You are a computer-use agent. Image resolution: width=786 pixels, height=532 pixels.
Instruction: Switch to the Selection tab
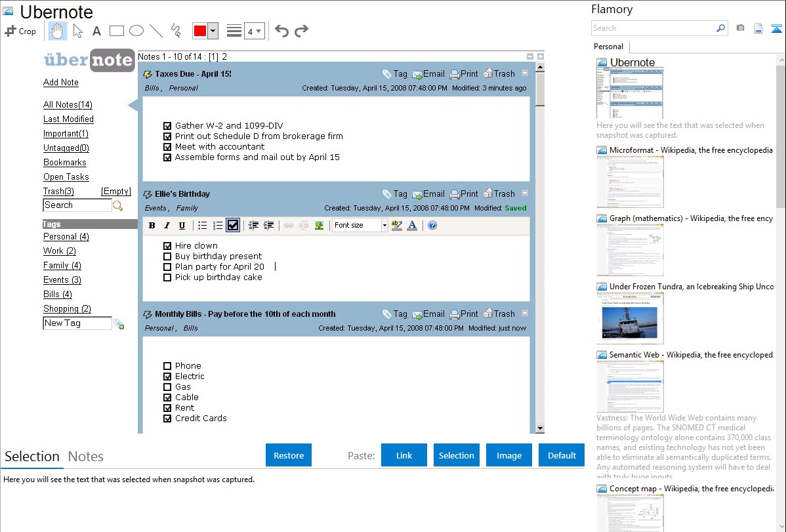(x=32, y=457)
